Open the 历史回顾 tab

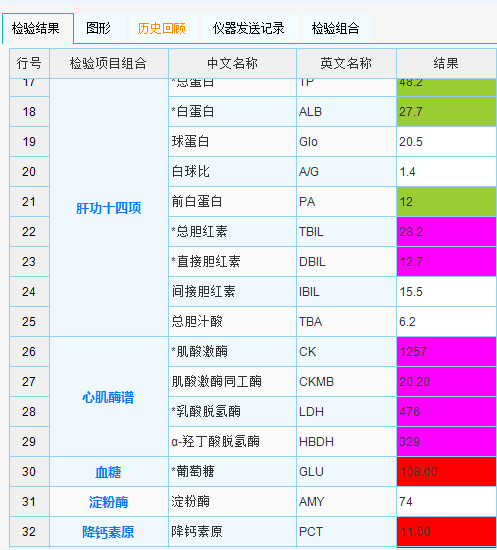coord(162,28)
